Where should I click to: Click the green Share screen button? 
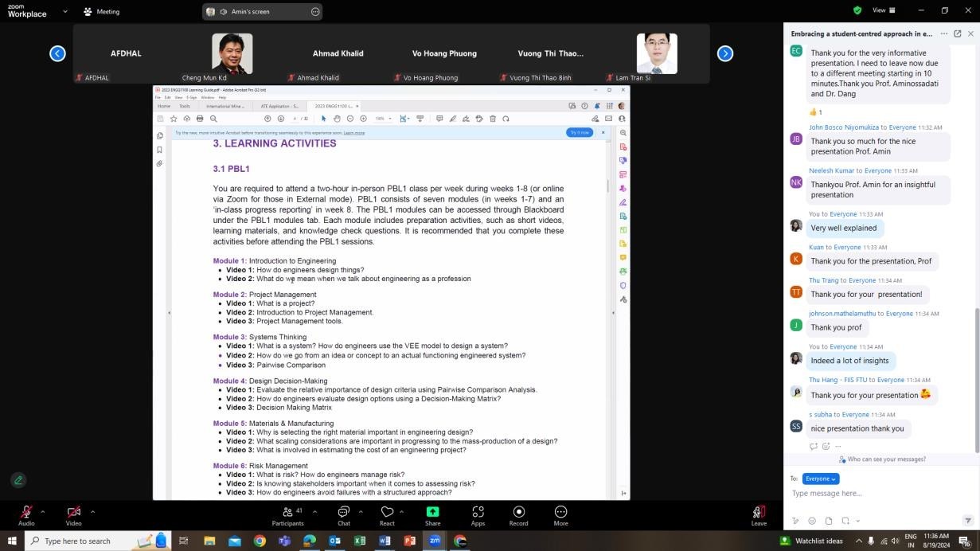point(432,515)
